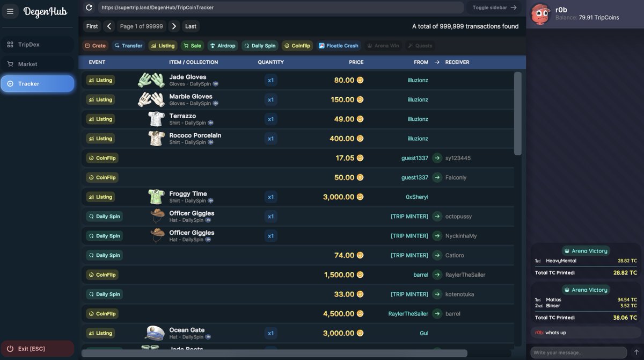Click the Marble Gloves item thumbnail
Viewport: 644px width, 360px height.
point(151,99)
